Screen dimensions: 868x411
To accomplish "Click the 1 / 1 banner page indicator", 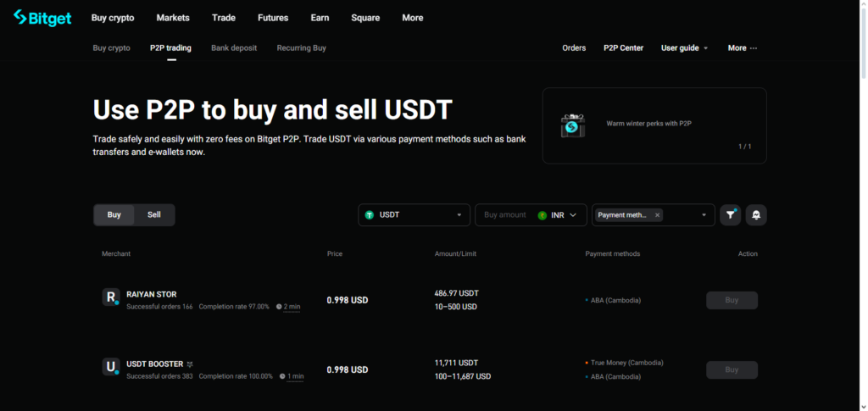I will point(744,147).
